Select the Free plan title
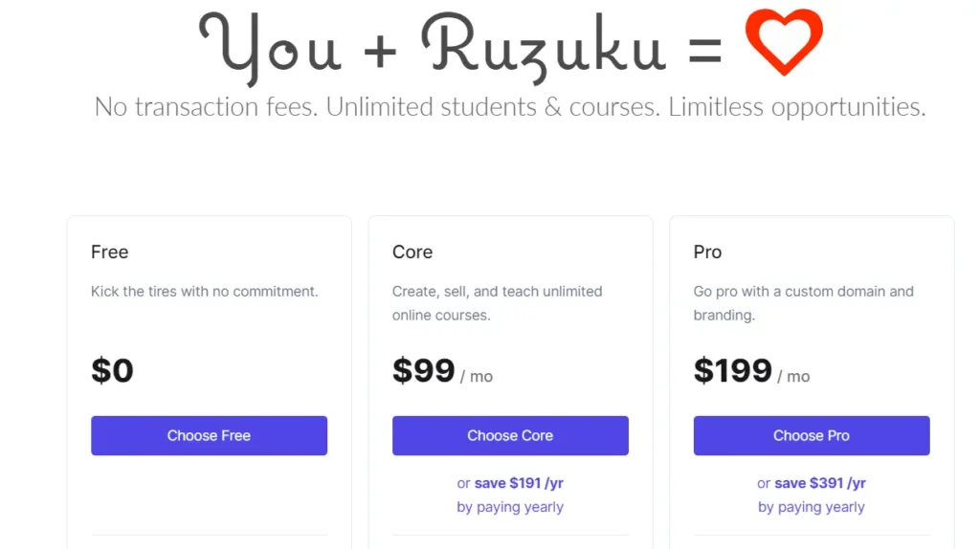The width and height of the screenshot is (980, 549). [x=109, y=252]
